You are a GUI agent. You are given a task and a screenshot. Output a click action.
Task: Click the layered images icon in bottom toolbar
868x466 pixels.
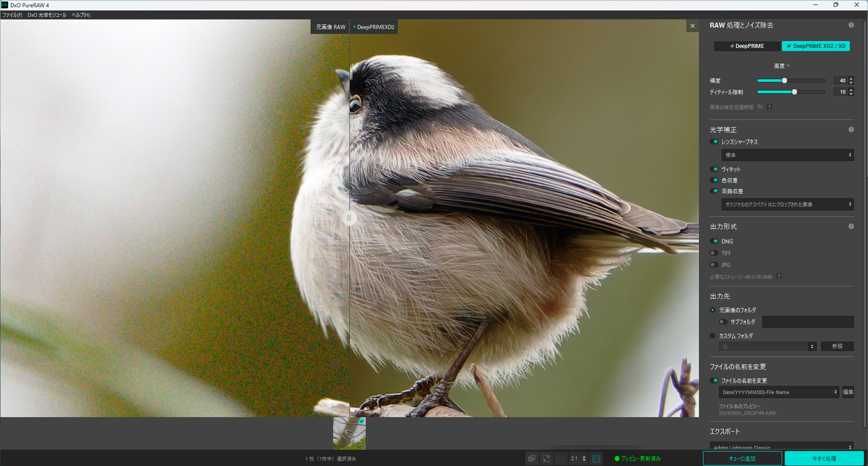[532, 459]
